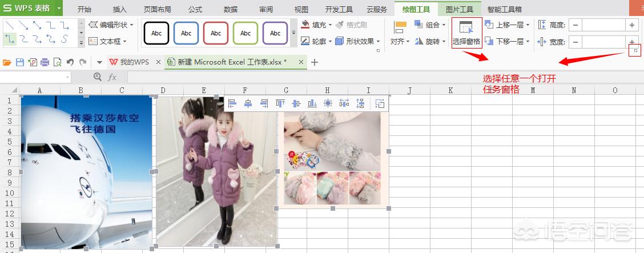Viewport: 644px width, 253px height.
Task: Click the 高度 height input field
Action: click(603, 26)
